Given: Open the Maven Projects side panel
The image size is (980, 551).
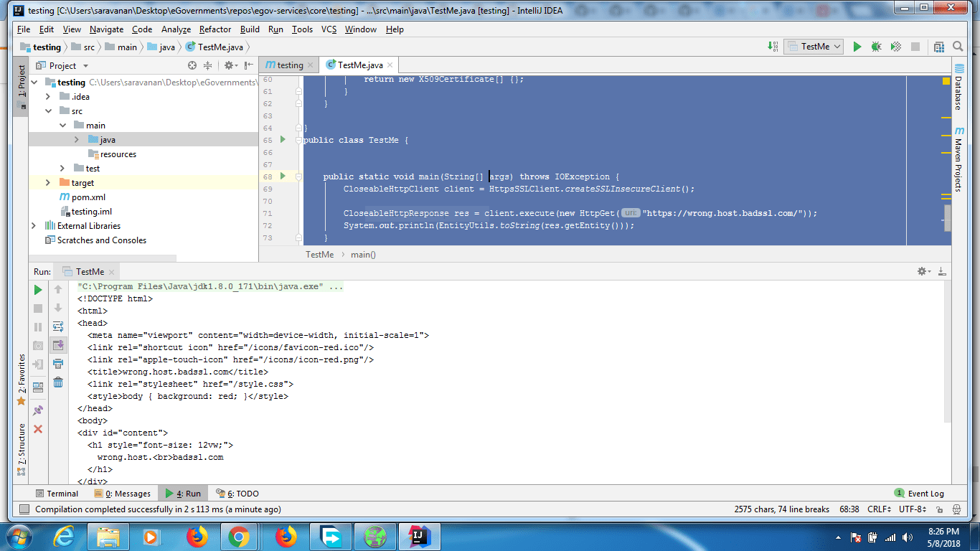Looking at the screenshot, I should [958, 159].
